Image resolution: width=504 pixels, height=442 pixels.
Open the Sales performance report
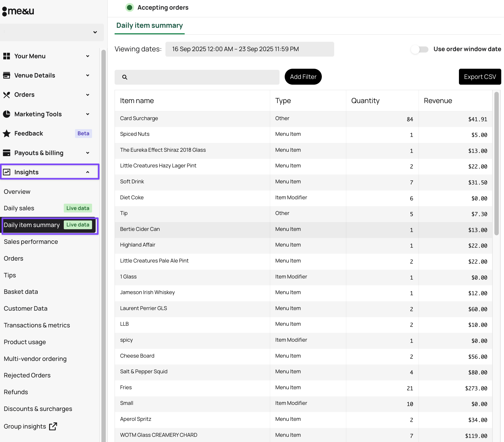31,242
